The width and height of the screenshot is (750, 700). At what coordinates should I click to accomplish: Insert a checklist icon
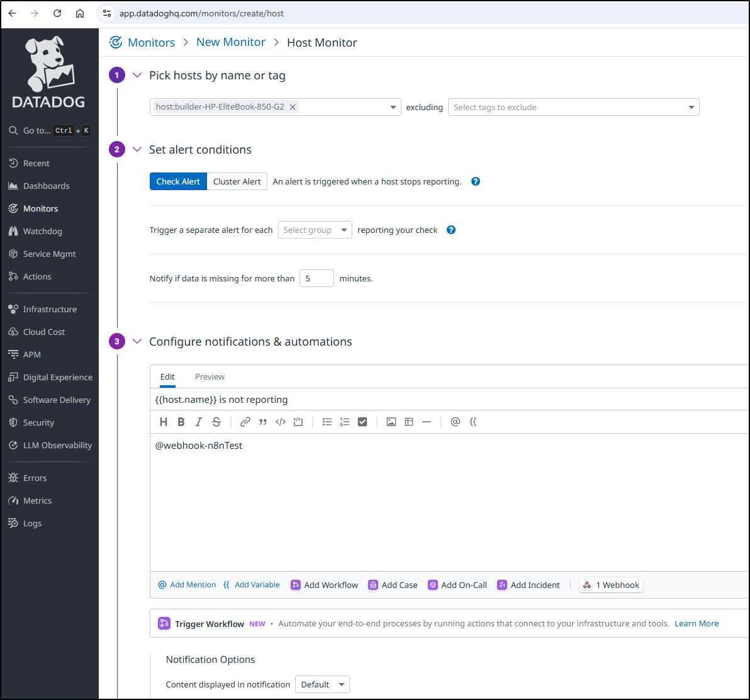[x=362, y=422]
